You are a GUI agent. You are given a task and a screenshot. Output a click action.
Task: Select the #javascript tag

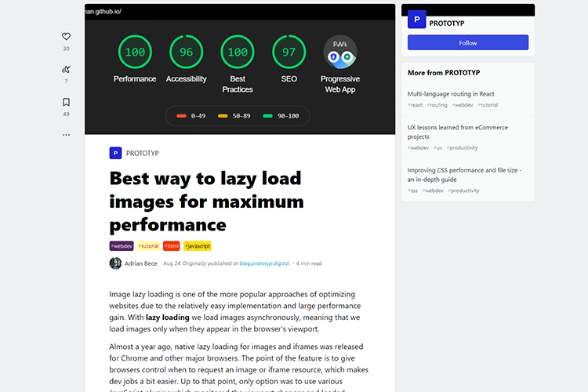(x=197, y=246)
